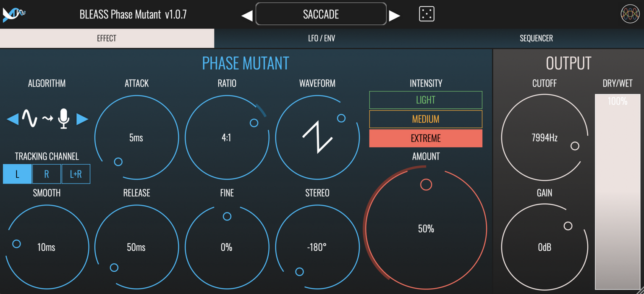Image resolution: width=644 pixels, height=294 pixels.
Task: Select the R tracking channel
Action: point(46,173)
